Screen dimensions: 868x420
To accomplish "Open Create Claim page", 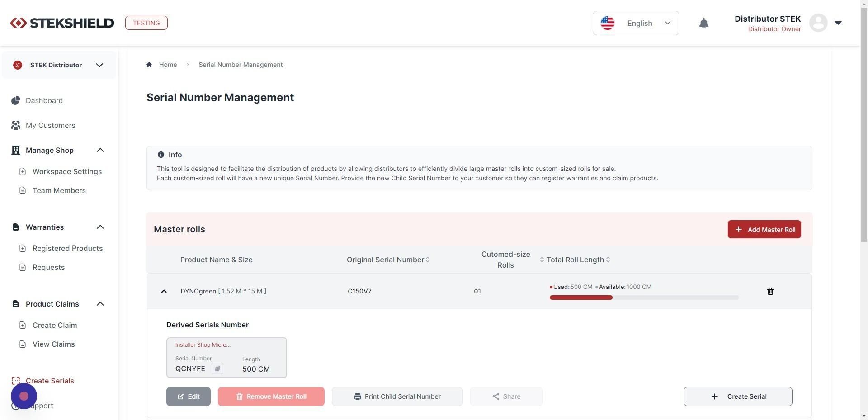I will (x=55, y=325).
